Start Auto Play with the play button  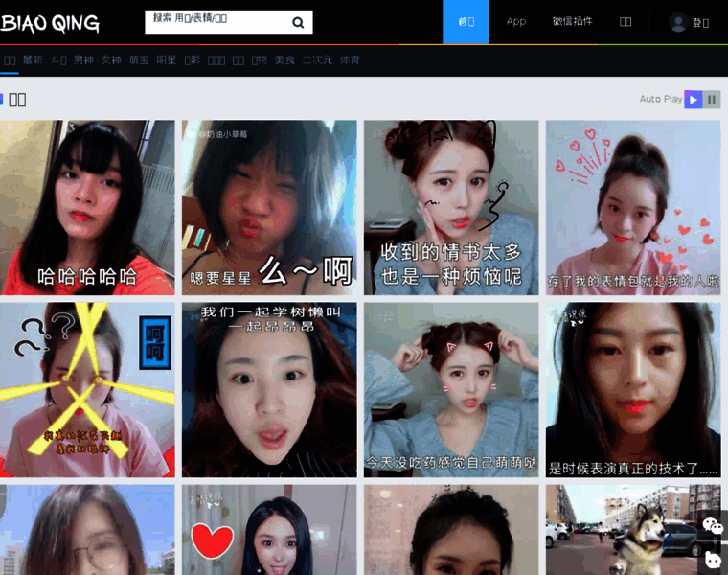(x=694, y=100)
